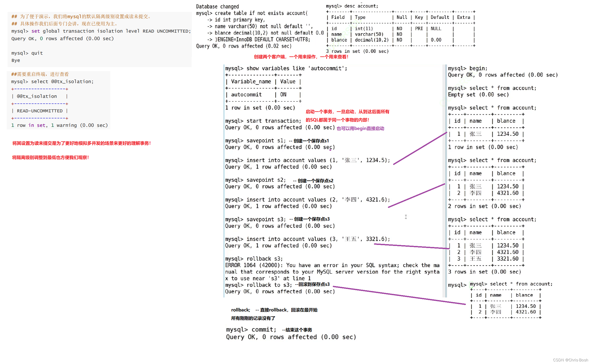592x364 pixels.
Task: Click the 'mysql> savepoint s2;' command
Action: point(255,180)
